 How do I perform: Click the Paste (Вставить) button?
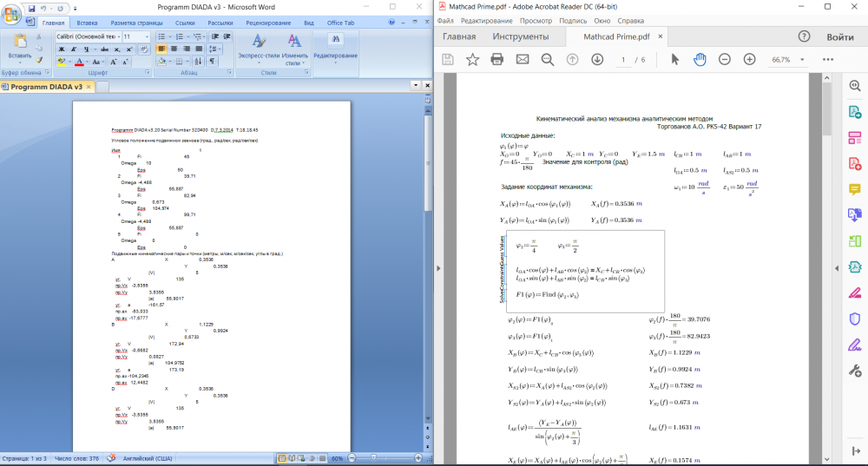point(20,47)
